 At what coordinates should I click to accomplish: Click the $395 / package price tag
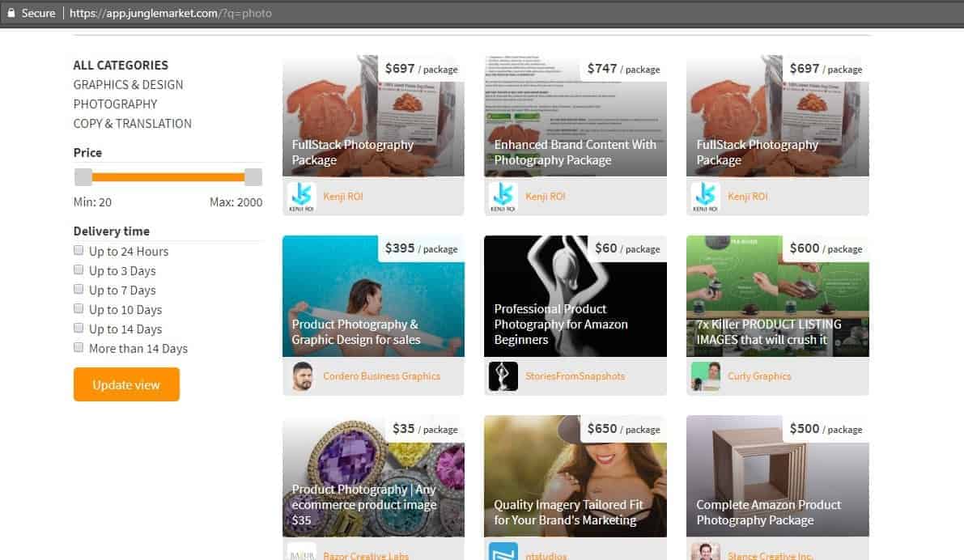(x=421, y=248)
